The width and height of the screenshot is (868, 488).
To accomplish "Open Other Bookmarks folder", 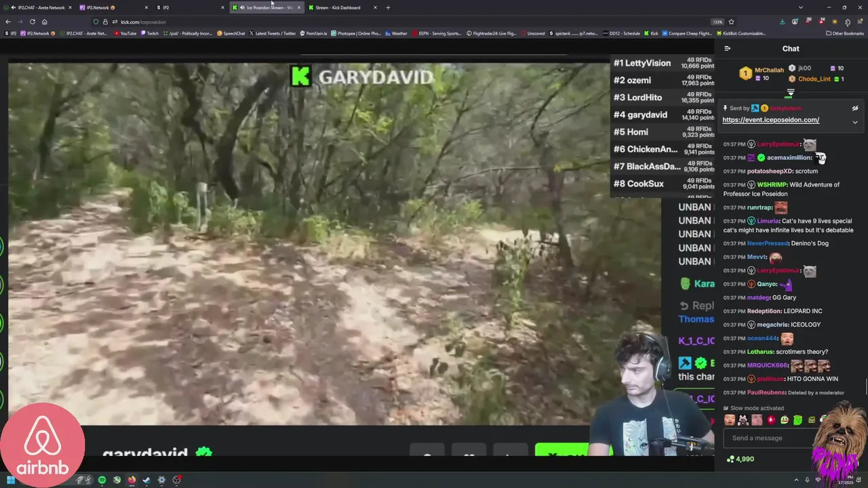I will (845, 33).
